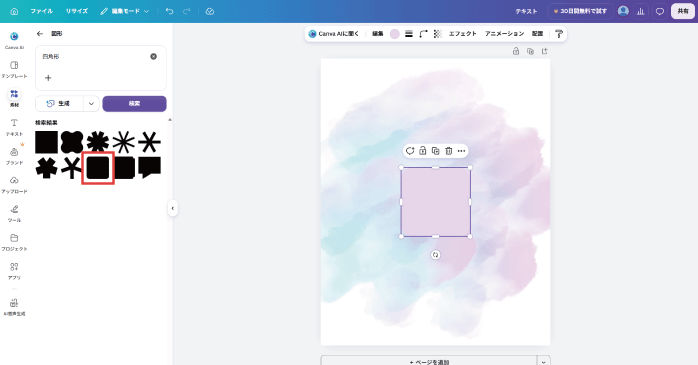Screen dimensions: 698x365
Task: Select the thin eight-point asterisk shape
Action: pyautogui.click(x=124, y=142)
